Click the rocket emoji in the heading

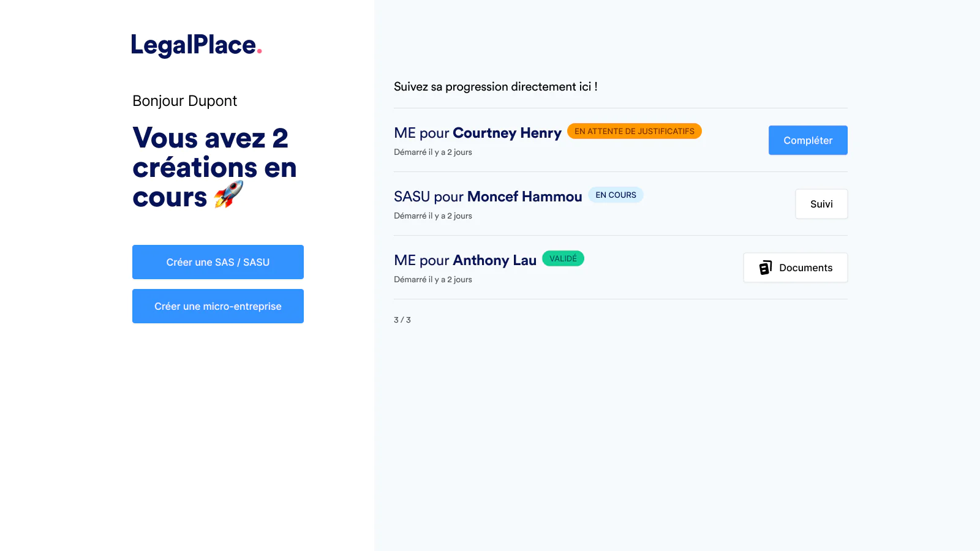pyautogui.click(x=228, y=195)
